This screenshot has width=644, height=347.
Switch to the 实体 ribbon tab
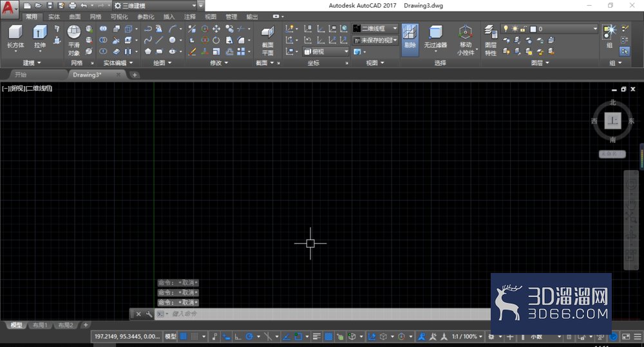click(x=54, y=17)
